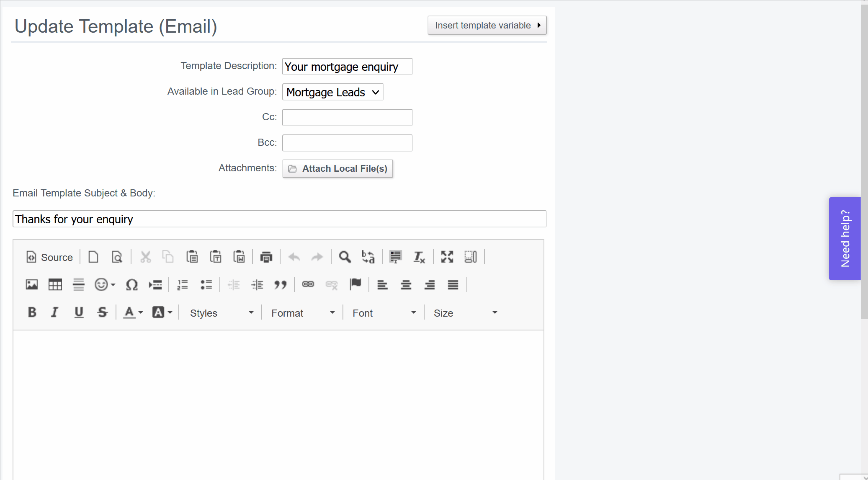Click the Paste from Word icon

239,257
